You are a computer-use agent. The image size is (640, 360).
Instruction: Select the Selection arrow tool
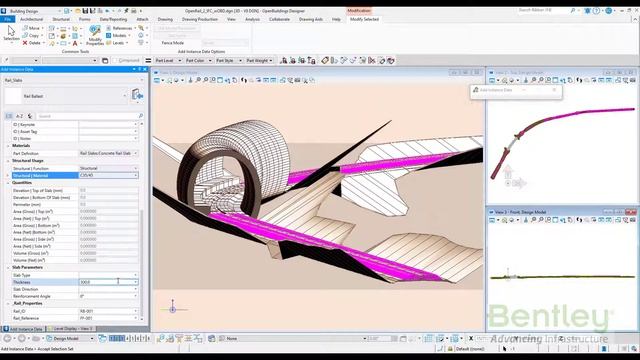(x=11, y=33)
